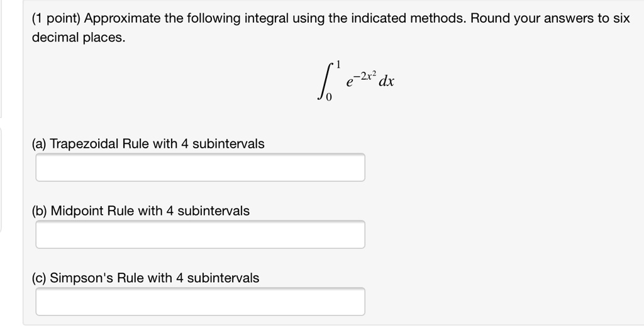Click the dx at the end of the integral

pyautogui.click(x=387, y=81)
